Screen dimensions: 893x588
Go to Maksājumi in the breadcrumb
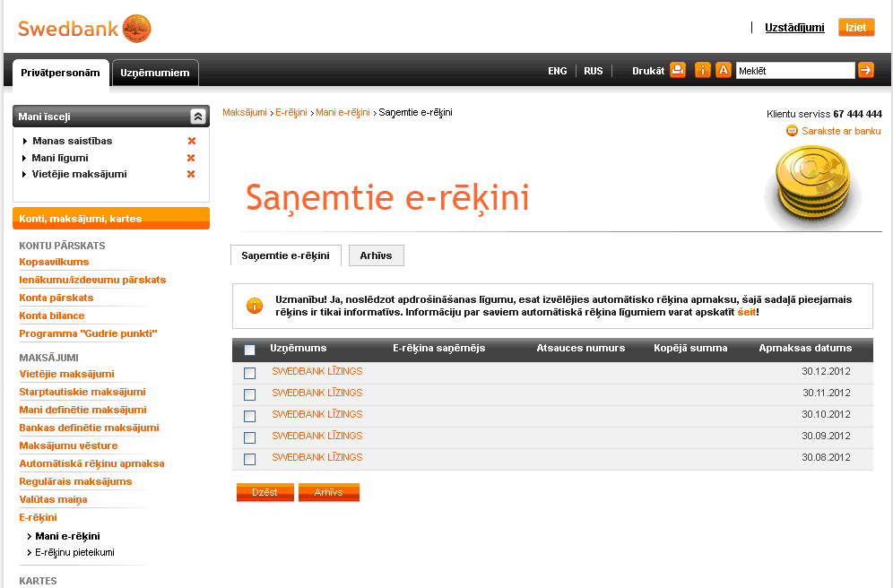point(245,112)
